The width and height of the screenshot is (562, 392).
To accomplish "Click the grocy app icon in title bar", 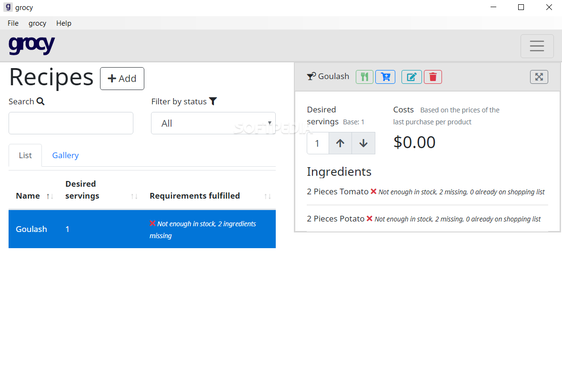I will pos(8,7).
